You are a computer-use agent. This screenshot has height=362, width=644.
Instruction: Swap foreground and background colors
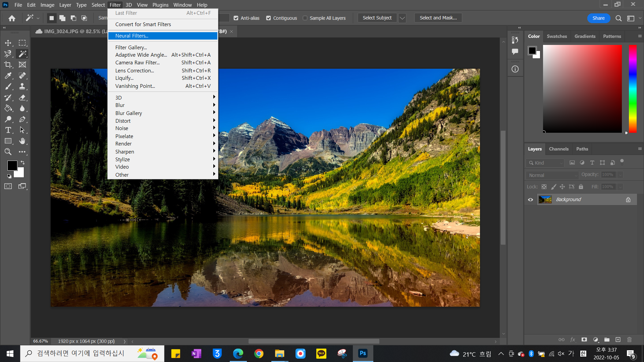coord(23,163)
